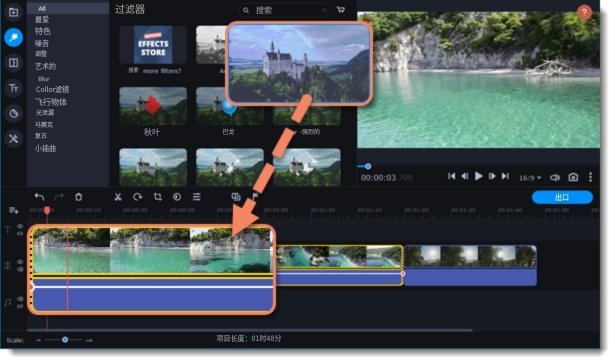Toggle video track visibility eye

click(20, 262)
